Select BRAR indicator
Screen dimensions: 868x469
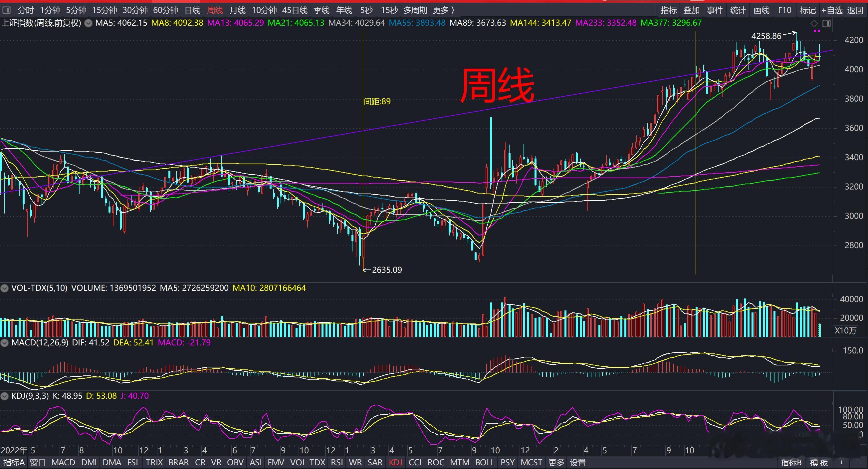tap(179, 463)
